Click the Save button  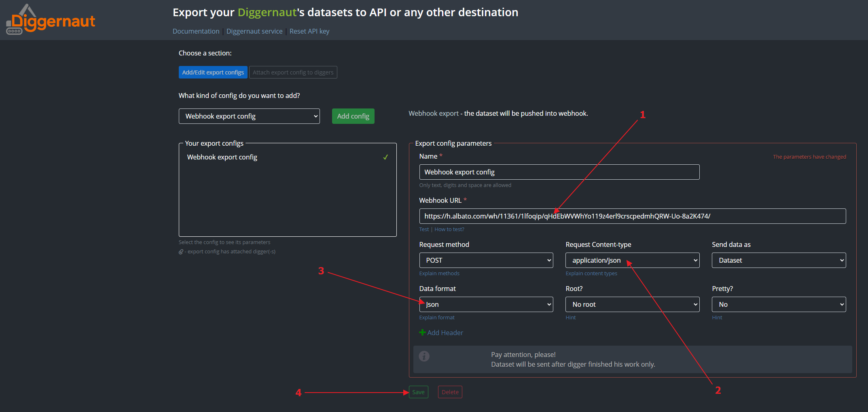[419, 392]
